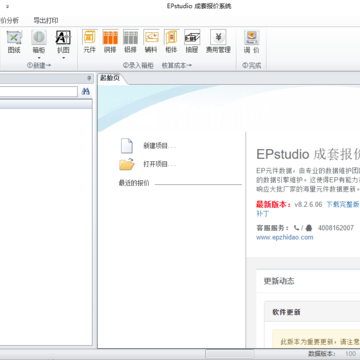Click the telephone icon beside 客服服务
This screenshot has height=360, width=360.
296,228
